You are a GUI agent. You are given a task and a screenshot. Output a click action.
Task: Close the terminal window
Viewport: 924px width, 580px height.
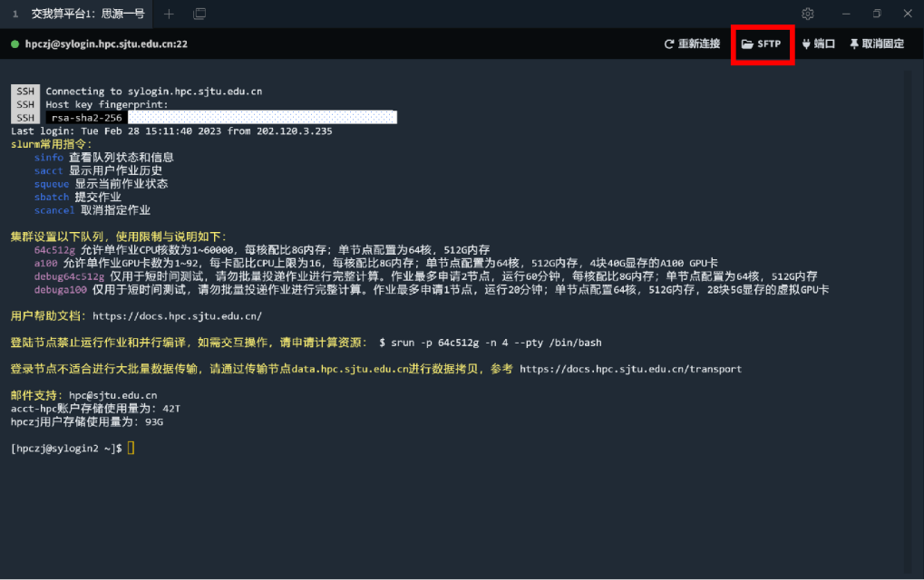click(x=908, y=14)
